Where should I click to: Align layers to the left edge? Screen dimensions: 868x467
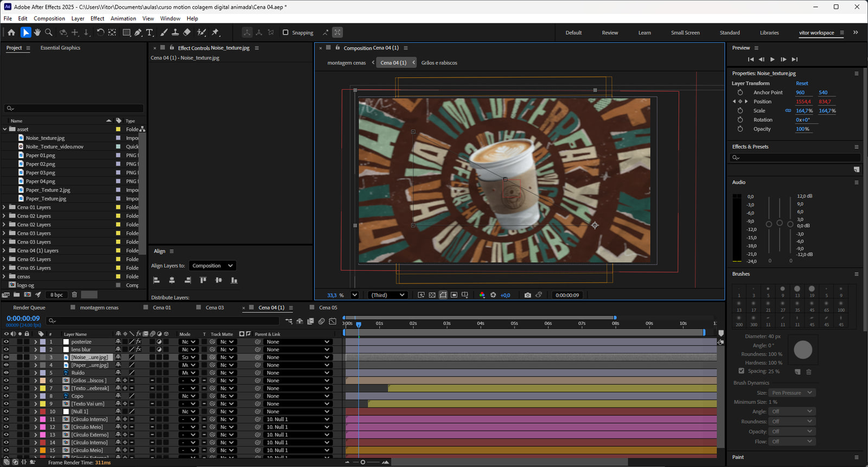tap(156, 280)
